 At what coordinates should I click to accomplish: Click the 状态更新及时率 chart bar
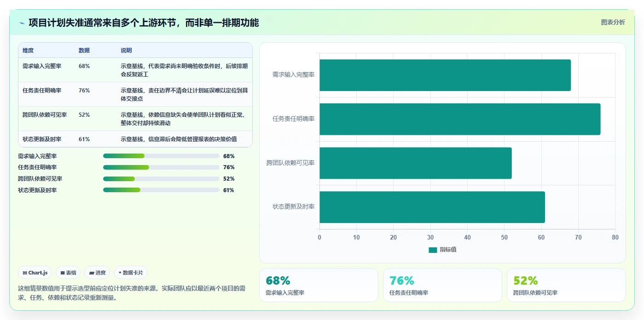point(432,207)
